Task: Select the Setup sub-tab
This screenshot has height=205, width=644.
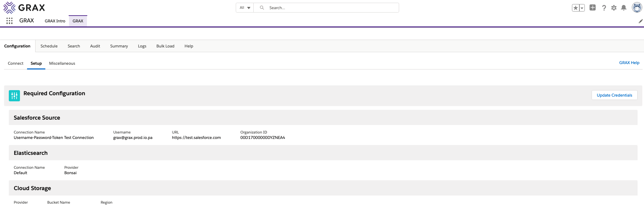Action: (x=36, y=63)
